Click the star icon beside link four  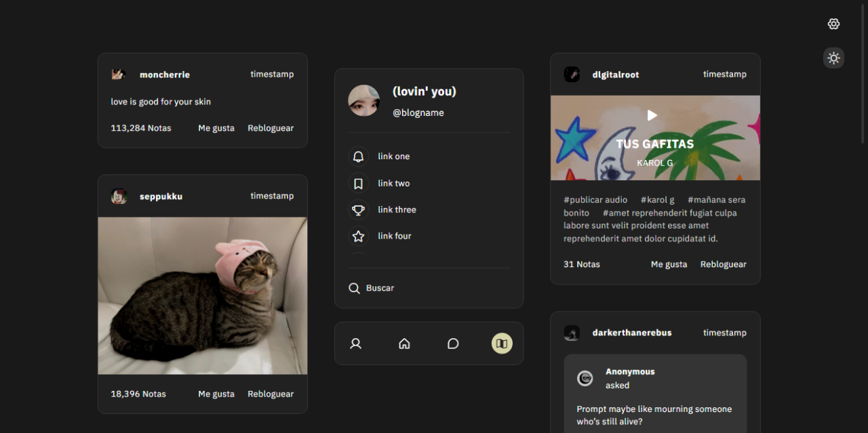pos(358,236)
